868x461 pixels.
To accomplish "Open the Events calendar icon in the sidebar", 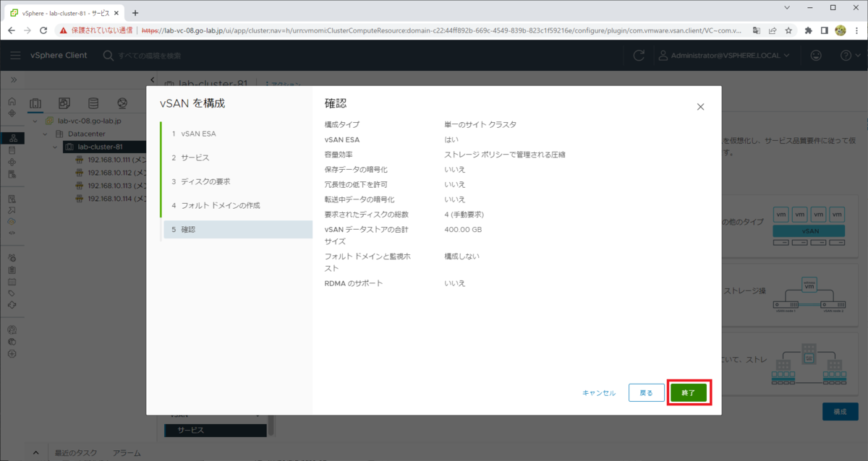I will pyautogui.click(x=12, y=281).
